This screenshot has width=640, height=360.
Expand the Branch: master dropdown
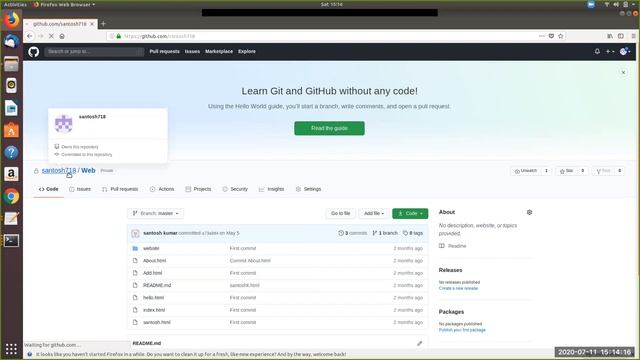pos(156,213)
